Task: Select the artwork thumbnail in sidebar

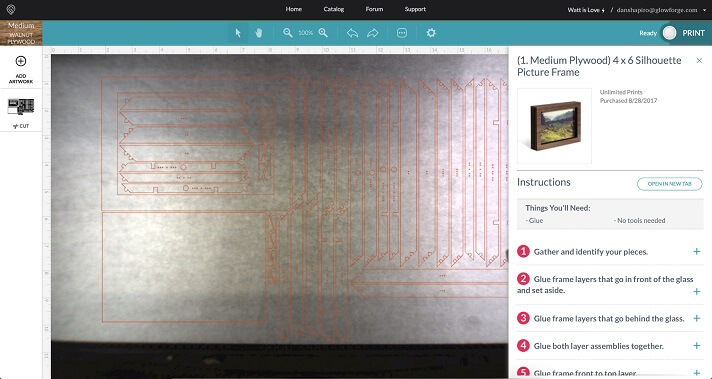Action: 21,107
